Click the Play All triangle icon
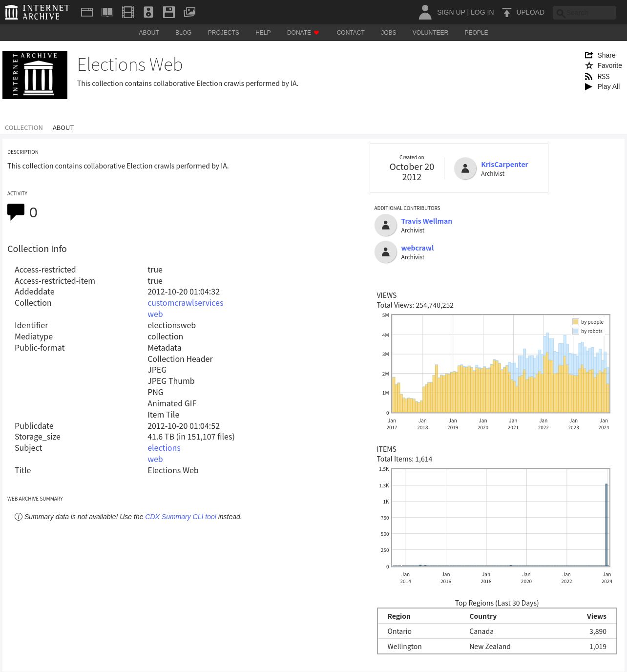The image size is (627, 672). tap(588, 86)
